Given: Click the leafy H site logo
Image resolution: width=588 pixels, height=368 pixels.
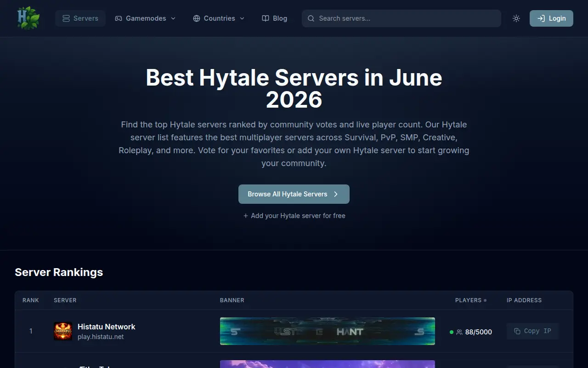Looking at the screenshot, I should click(28, 18).
